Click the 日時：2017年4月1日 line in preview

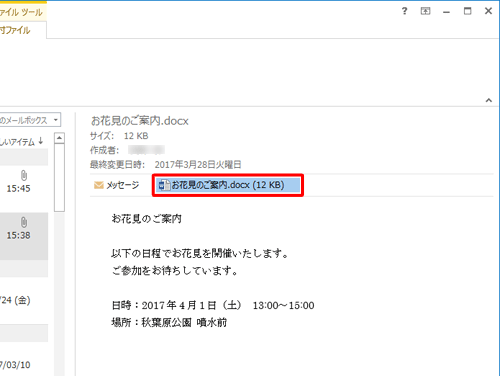213,305
